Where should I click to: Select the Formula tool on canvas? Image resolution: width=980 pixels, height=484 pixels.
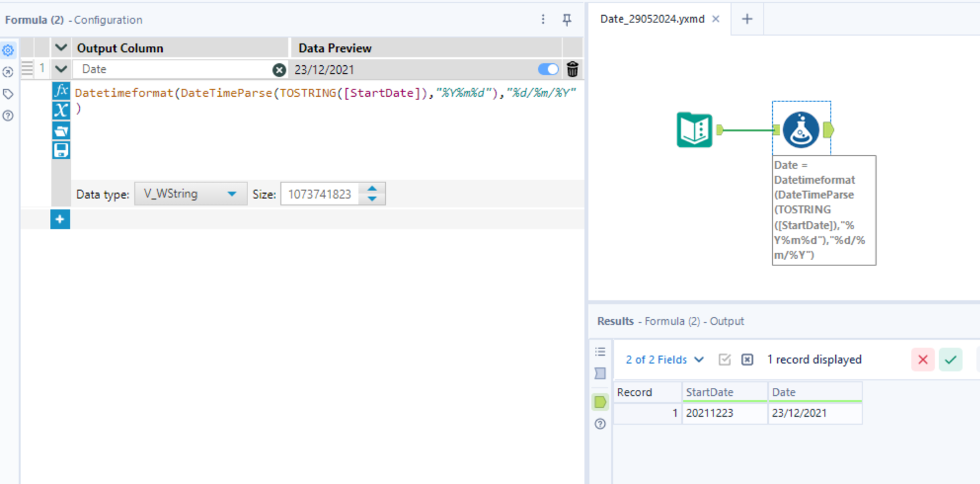[801, 130]
